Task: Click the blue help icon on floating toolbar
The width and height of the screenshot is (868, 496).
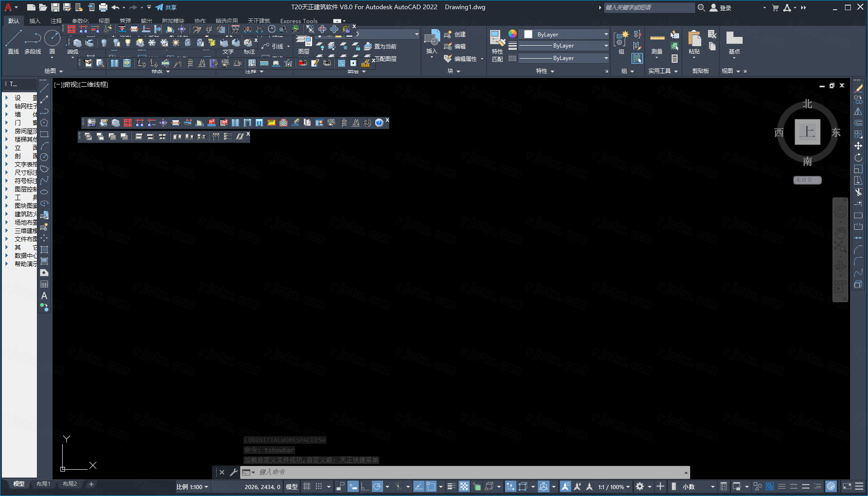Action: pyautogui.click(x=379, y=123)
